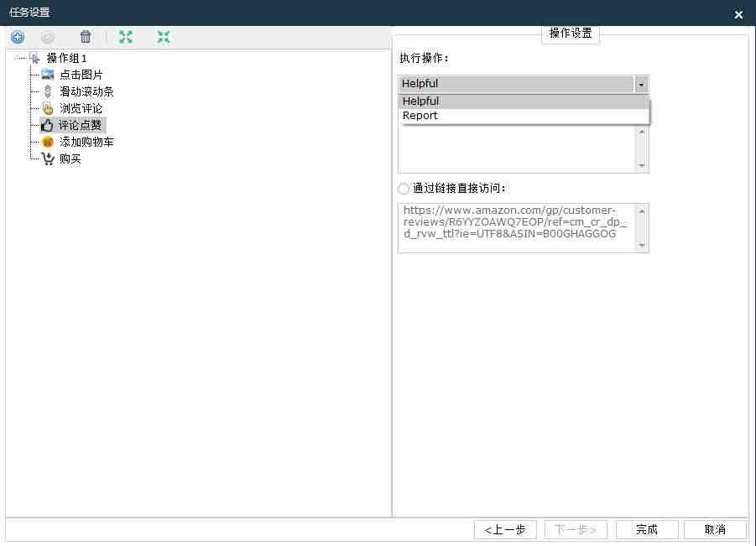Image resolution: width=756 pixels, height=546 pixels.
Task: Click the add operation plus icon
Action: tap(18, 37)
